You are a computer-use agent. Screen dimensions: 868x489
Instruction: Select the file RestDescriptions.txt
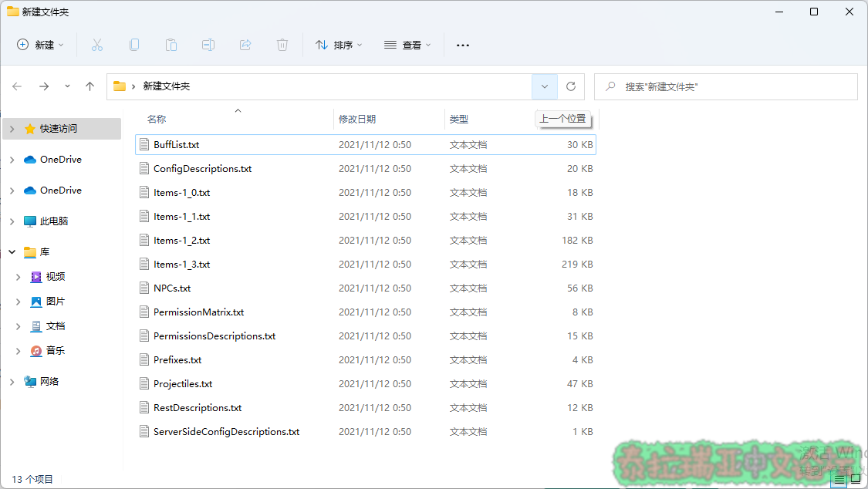198,408
